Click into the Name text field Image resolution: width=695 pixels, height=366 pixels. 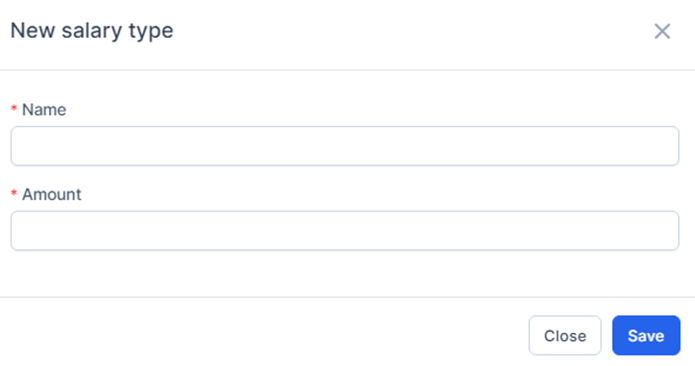click(x=345, y=146)
